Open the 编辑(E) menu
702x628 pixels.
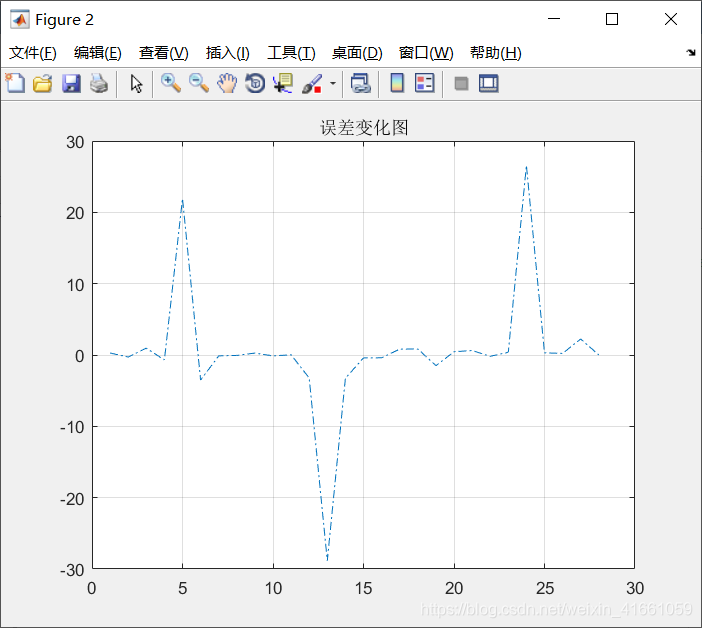[x=98, y=53]
